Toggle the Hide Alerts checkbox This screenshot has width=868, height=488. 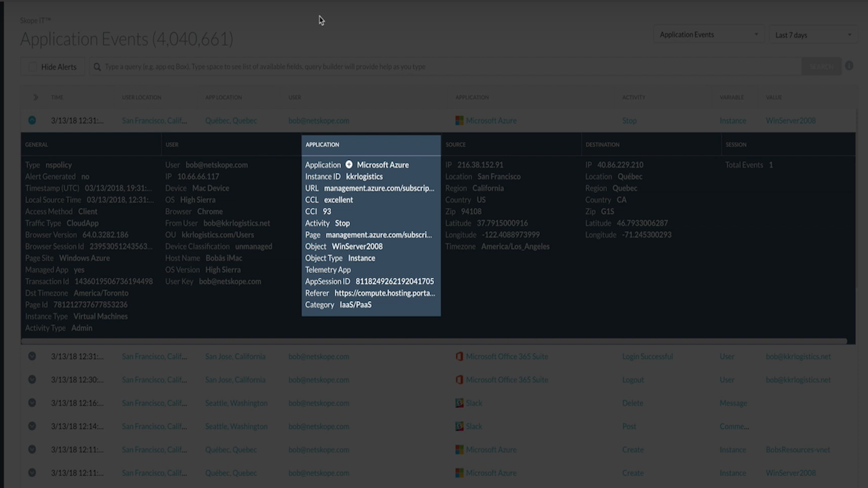32,67
